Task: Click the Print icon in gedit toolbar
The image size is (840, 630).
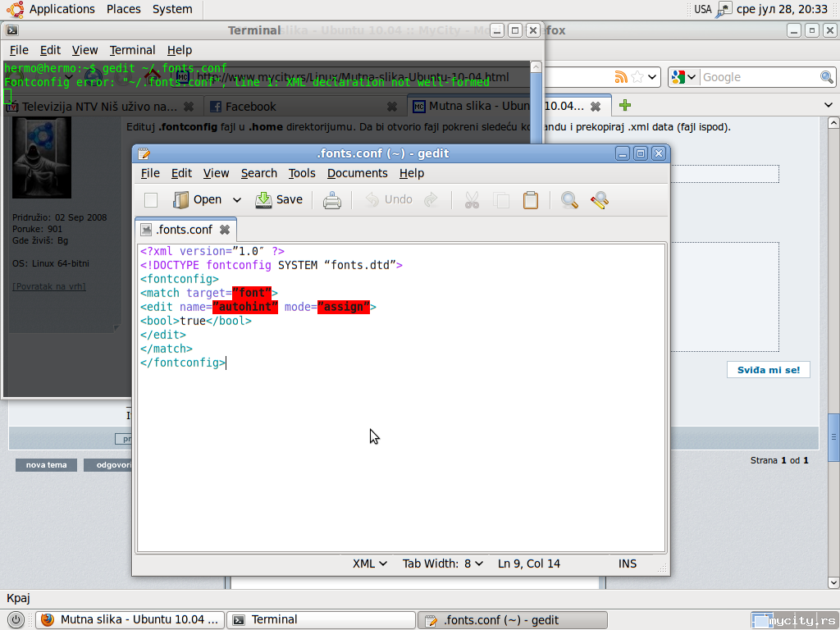Action: tap(331, 200)
